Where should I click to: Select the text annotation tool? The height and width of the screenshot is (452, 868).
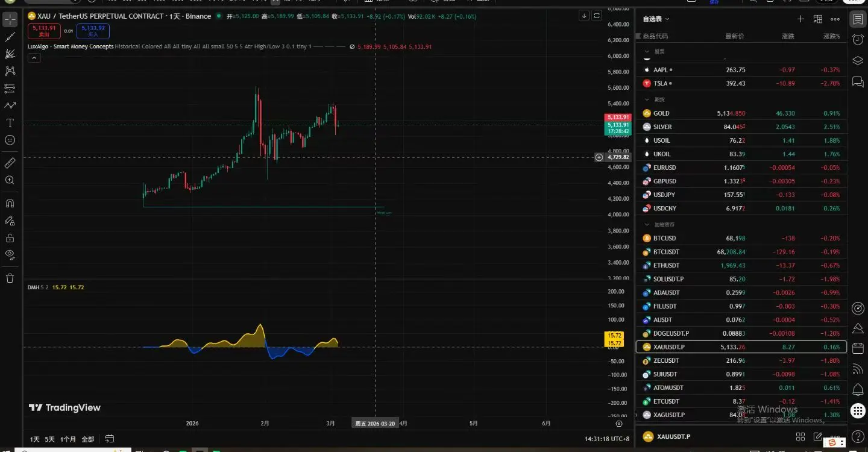coord(10,123)
